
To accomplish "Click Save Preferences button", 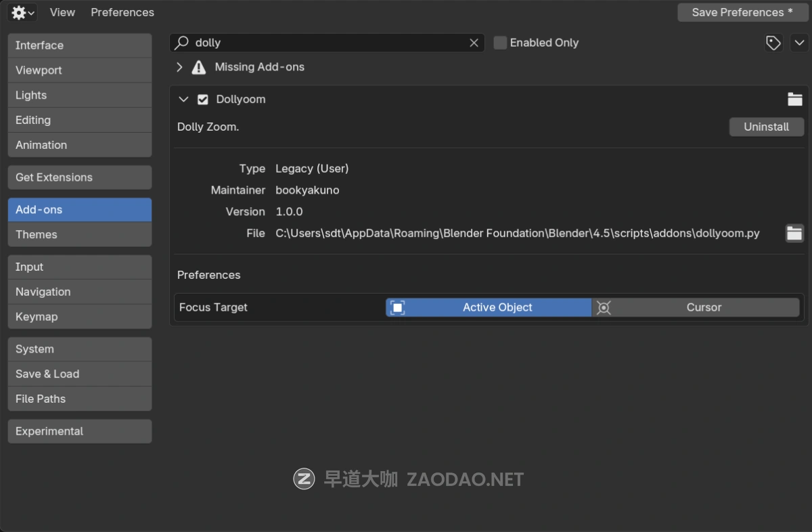I will [742, 12].
